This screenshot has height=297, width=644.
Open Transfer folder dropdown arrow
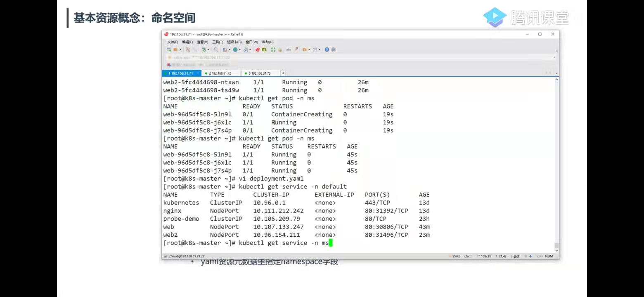309,49
